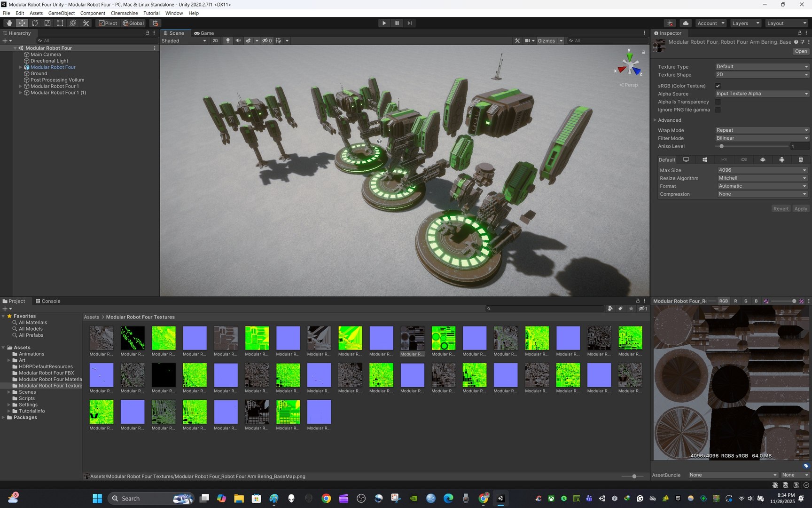Save search favorite star icon
This screenshot has height=508, width=812.
pos(631,309)
